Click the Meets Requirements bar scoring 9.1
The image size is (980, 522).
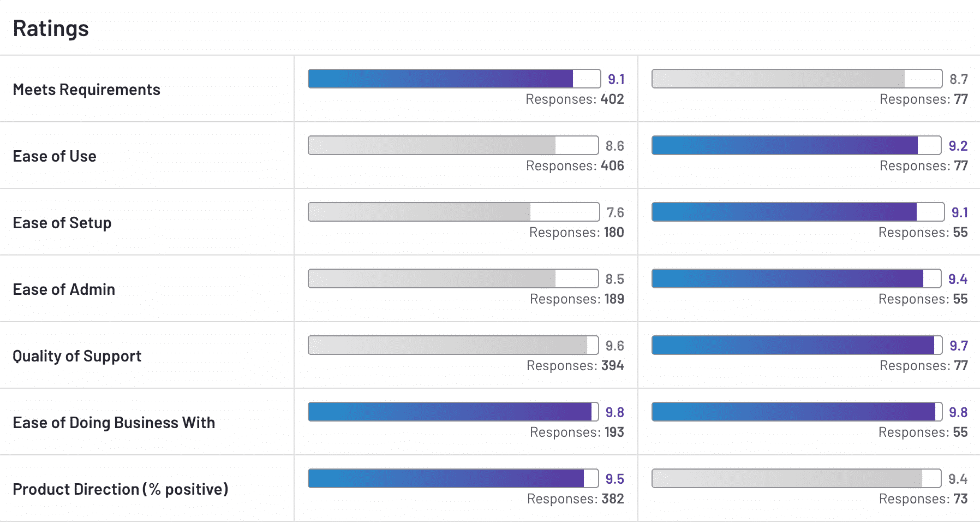coord(454,79)
